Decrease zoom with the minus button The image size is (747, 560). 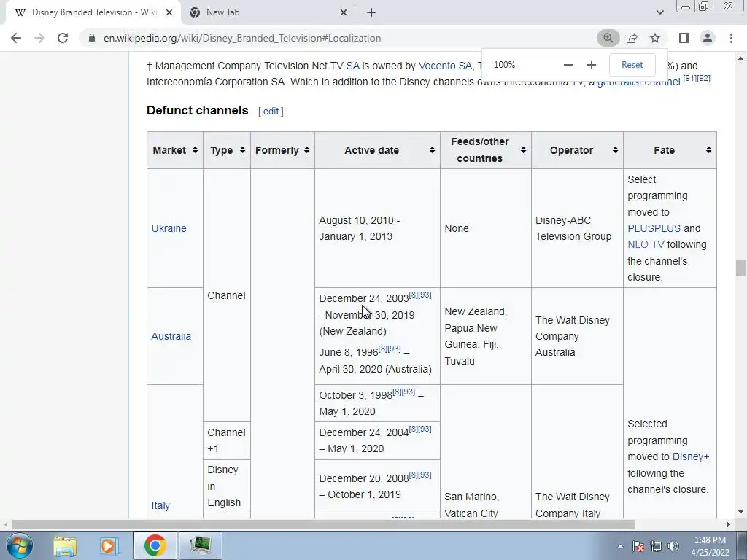pyautogui.click(x=568, y=65)
